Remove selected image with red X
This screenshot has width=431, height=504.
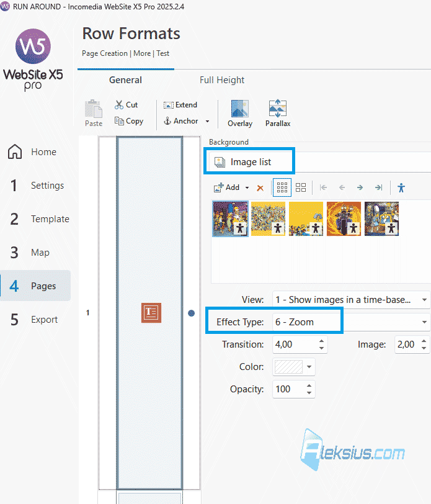(x=260, y=188)
